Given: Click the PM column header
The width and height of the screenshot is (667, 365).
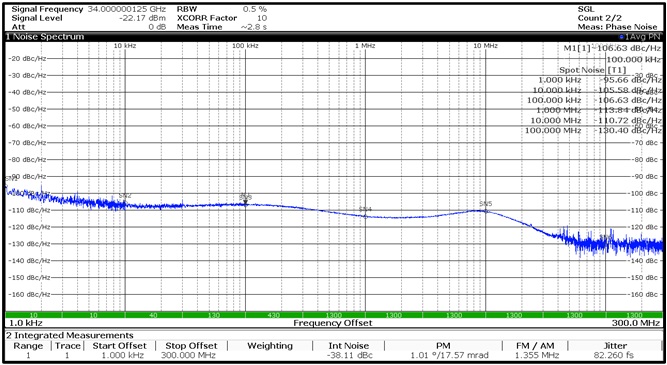Looking at the screenshot, I should pyautogui.click(x=443, y=346).
